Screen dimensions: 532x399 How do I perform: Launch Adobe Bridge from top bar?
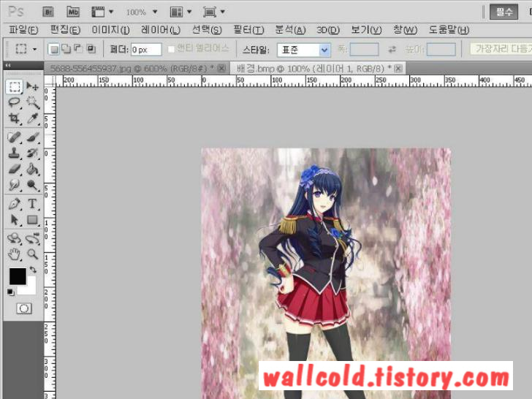(48, 12)
